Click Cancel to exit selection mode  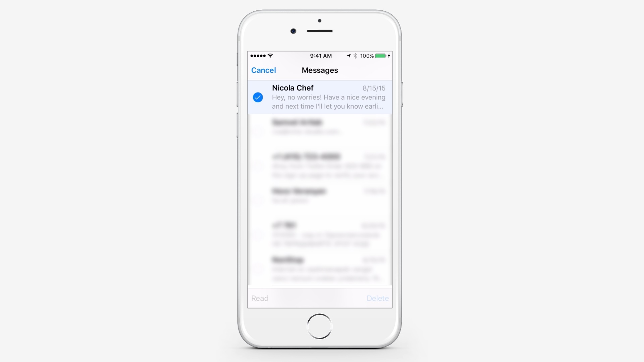(263, 70)
